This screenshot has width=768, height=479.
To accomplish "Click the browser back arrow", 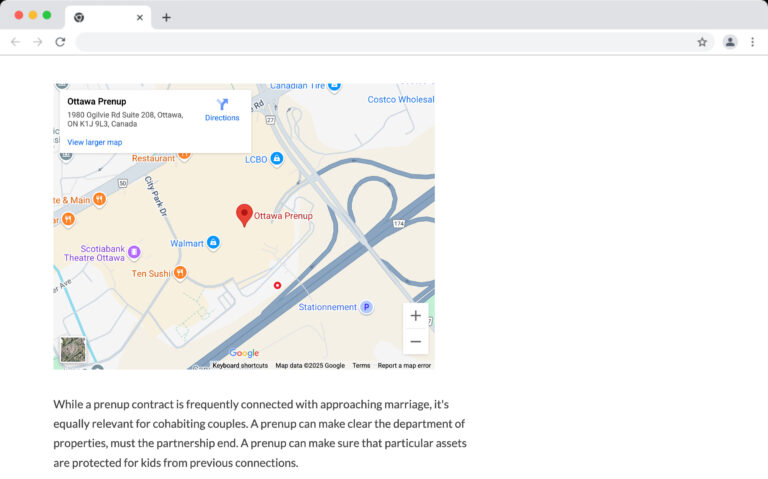I will [15, 42].
